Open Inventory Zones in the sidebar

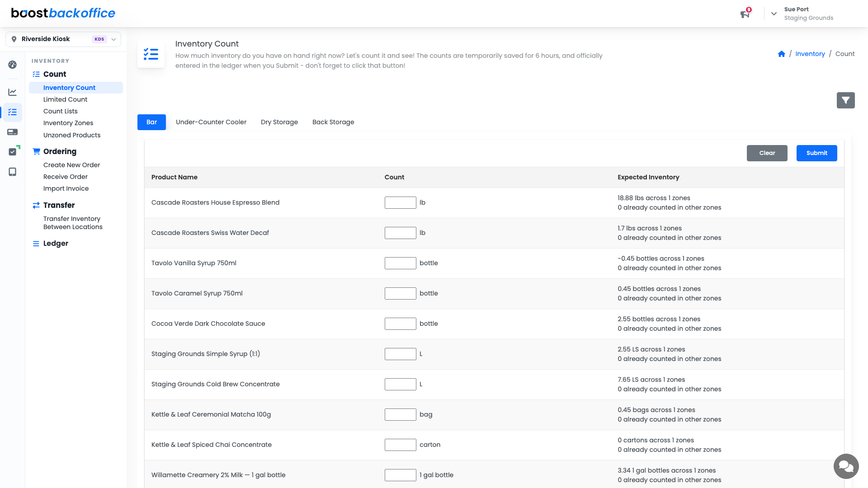[x=68, y=123]
